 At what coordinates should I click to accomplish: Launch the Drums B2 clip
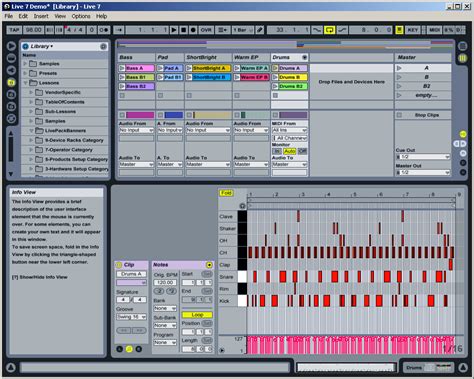point(290,86)
